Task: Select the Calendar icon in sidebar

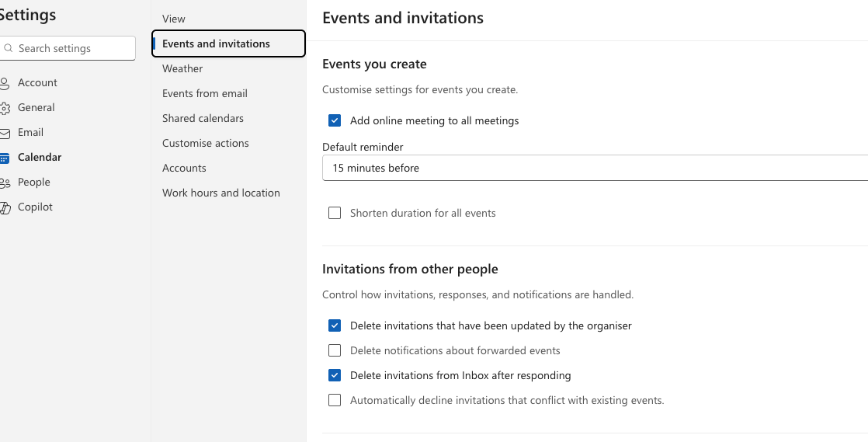Action: (5, 158)
